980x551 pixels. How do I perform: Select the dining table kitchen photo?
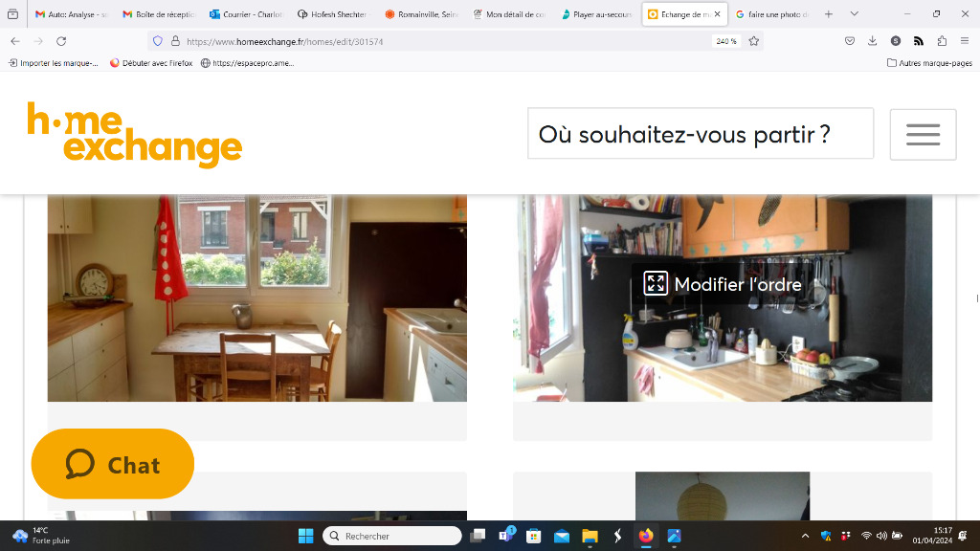[256, 298]
